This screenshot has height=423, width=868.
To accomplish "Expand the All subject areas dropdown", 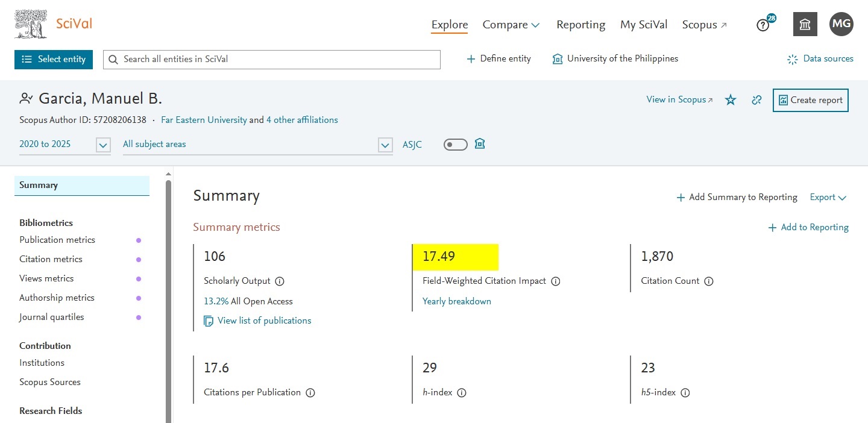I will click(385, 145).
